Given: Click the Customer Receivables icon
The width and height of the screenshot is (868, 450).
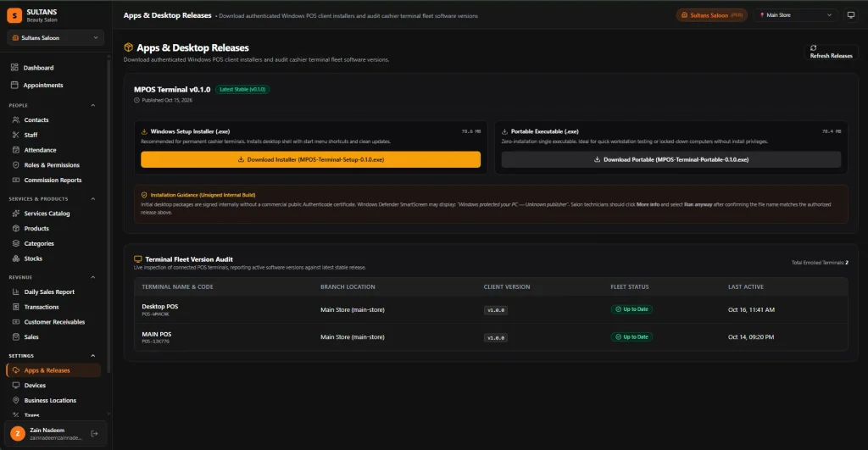Looking at the screenshot, I should click(x=15, y=321).
